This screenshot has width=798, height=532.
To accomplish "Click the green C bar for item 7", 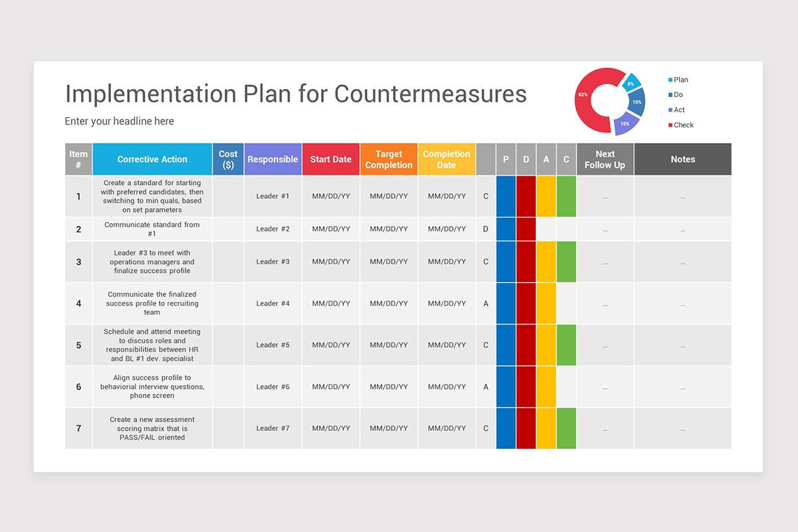I will (x=566, y=428).
